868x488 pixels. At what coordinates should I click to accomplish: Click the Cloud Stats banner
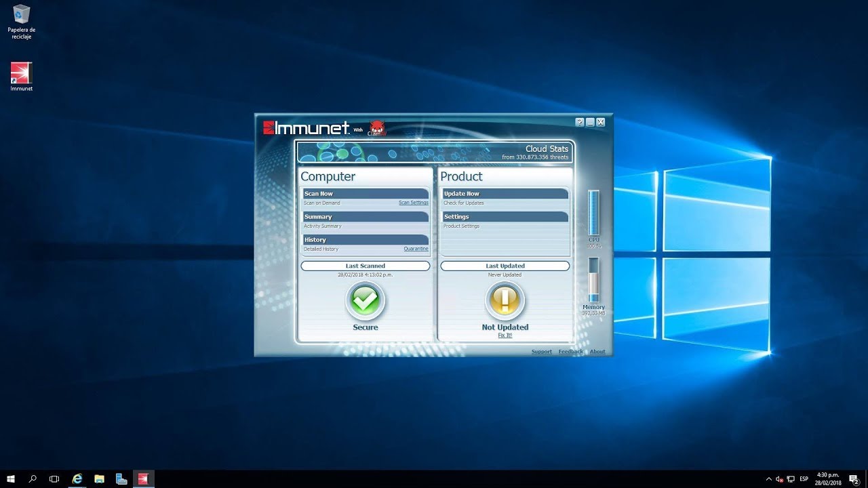point(435,152)
